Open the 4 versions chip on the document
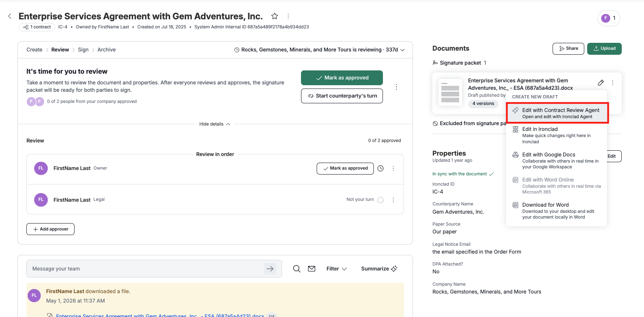This screenshot has width=644, height=317. (x=483, y=104)
